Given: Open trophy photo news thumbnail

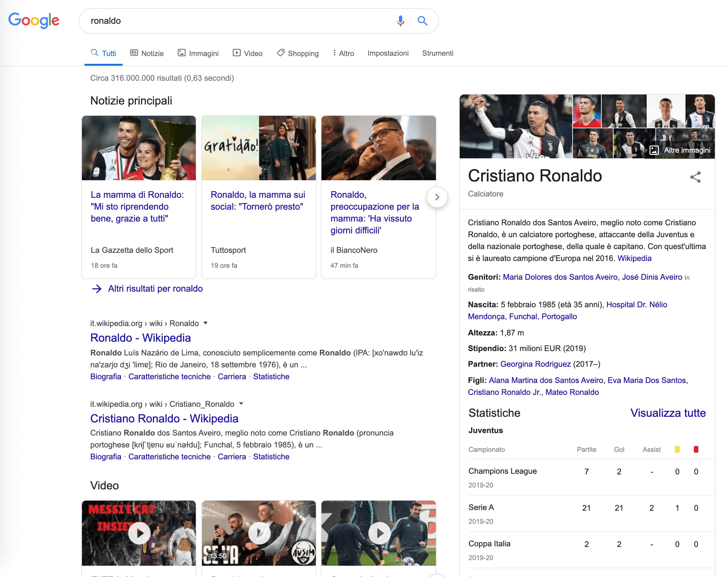Looking at the screenshot, I should 139,148.
